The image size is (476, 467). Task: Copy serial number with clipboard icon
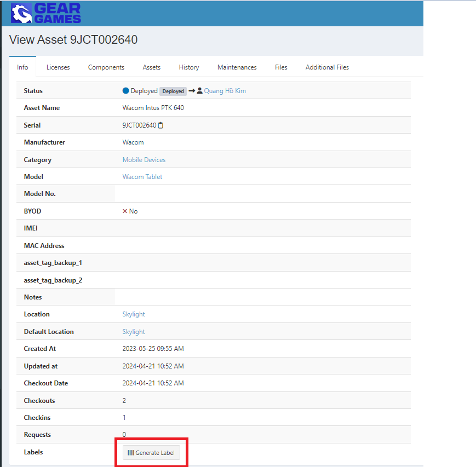tap(161, 125)
